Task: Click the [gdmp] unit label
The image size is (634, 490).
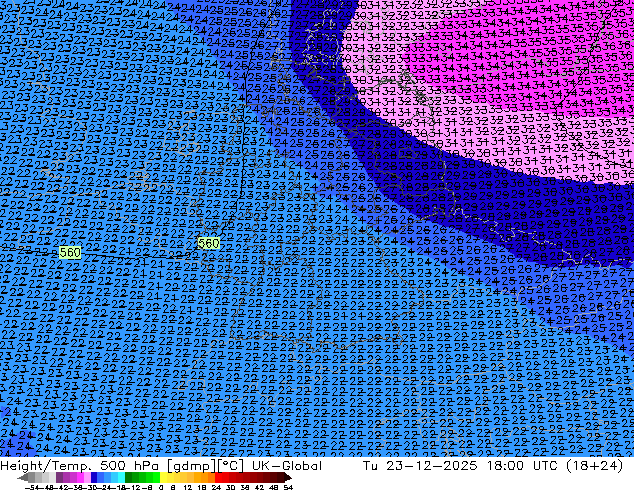Action: pyautogui.click(x=192, y=466)
